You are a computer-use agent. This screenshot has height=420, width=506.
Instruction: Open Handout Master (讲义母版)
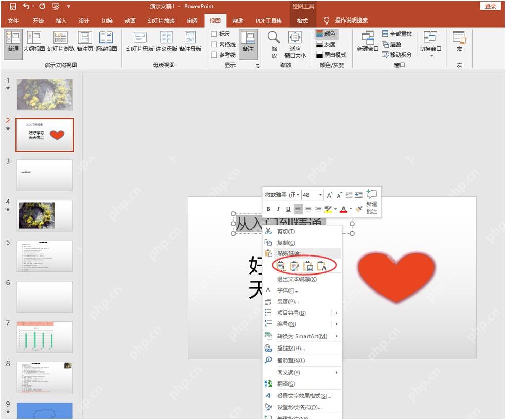click(167, 42)
